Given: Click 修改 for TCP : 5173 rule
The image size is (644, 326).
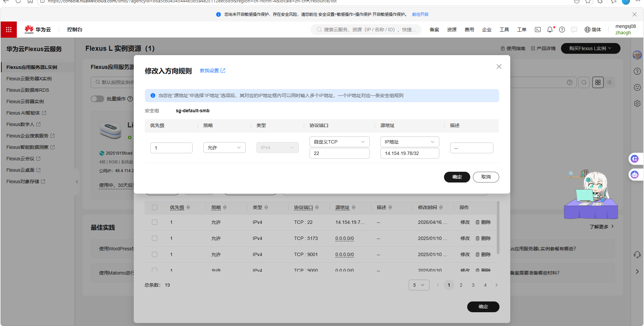Looking at the screenshot, I should pos(465,238).
